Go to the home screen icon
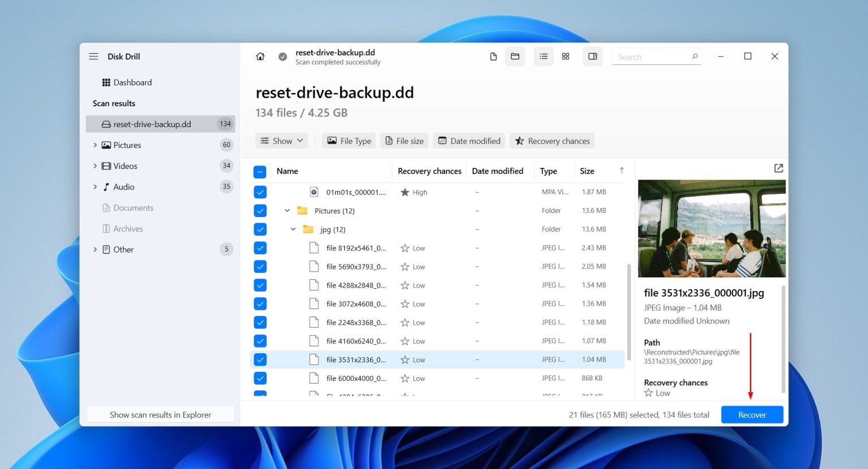Screen dimensions: 868x469 pyautogui.click(x=261, y=57)
